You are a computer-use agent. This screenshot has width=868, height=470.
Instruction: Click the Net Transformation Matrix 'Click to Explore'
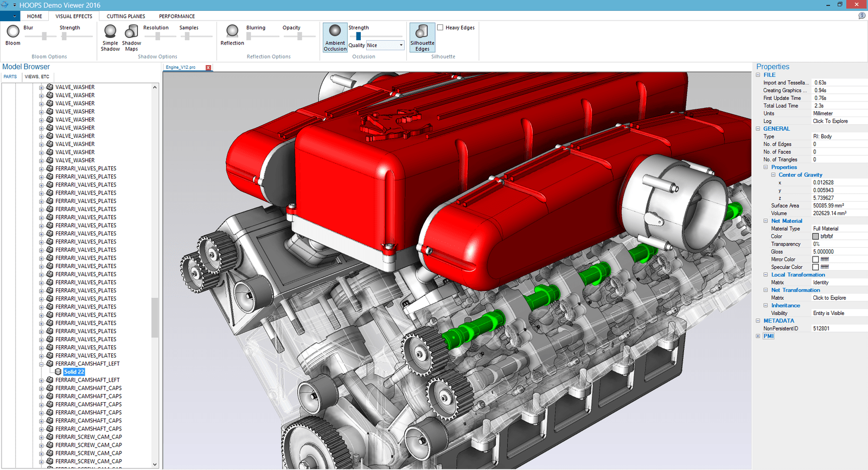coord(829,298)
